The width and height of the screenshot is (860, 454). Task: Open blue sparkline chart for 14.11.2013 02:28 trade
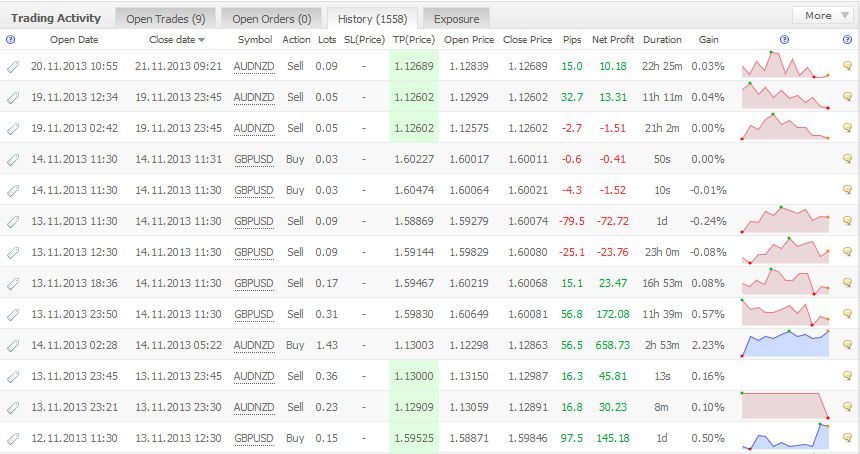coord(785,343)
